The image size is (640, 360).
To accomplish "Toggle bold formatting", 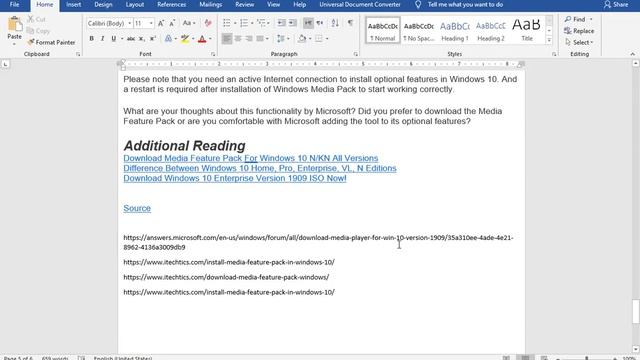I will pos(91,39).
